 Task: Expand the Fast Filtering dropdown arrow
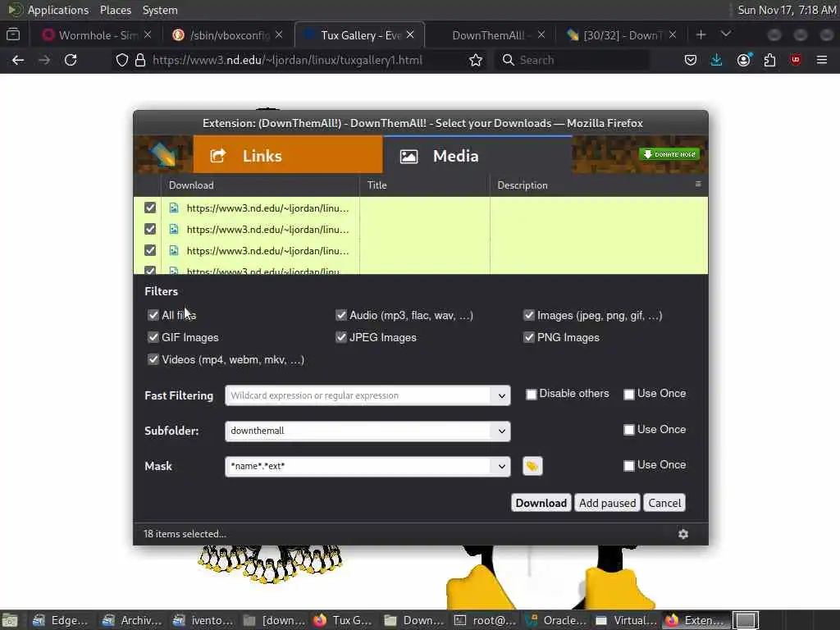(501, 396)
